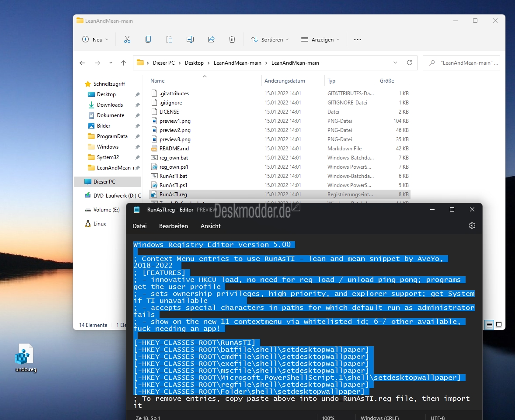This screenshot has height=420, width=515.
Task: Click the Explorer search box
Action: [x=461, y=63]
